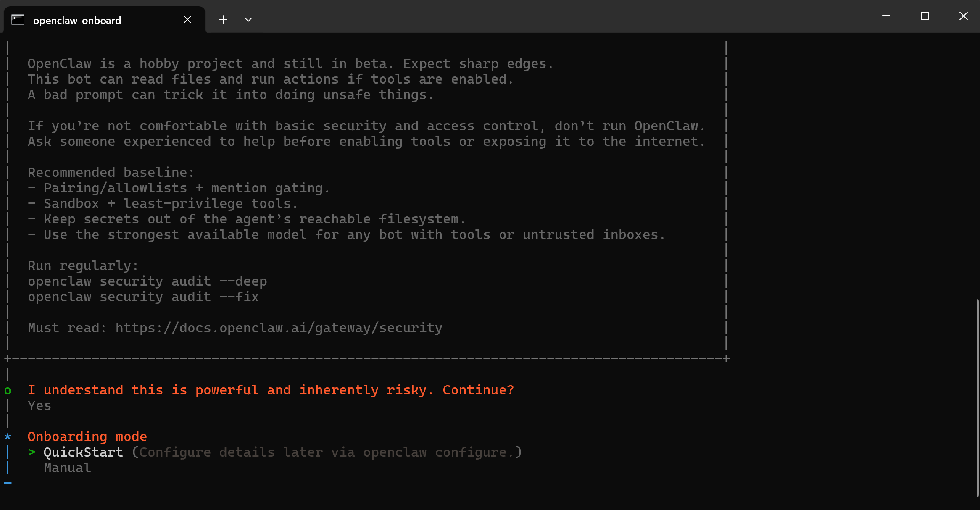Minimize the terminal window
Screen dimensions: 980x510
coord(886,16)
